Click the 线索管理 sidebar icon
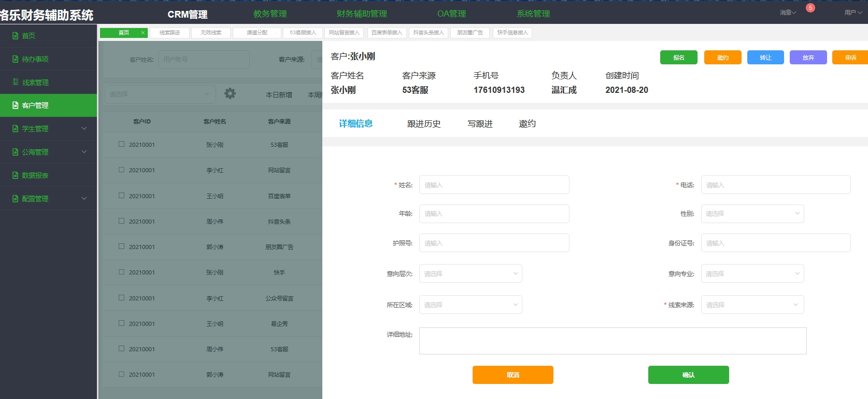The width and height of the screenshot is (868, 399). coord(16,82)
